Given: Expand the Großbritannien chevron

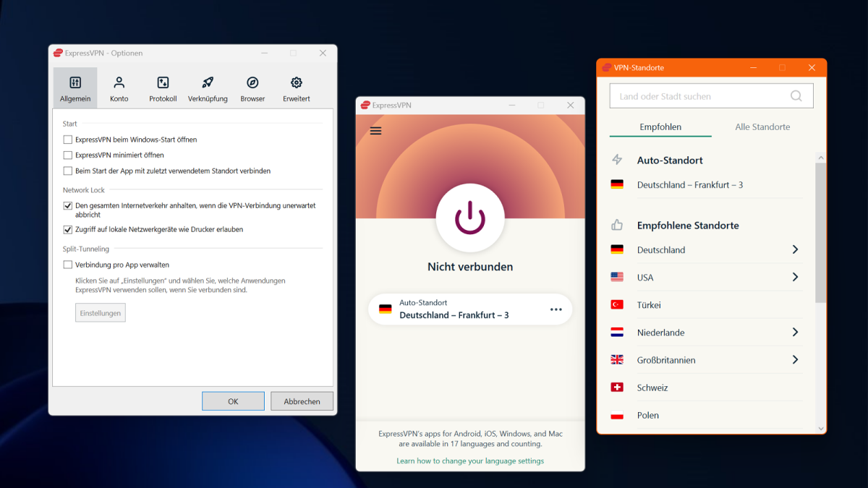Looking at the screenshot, I should [x=795, y=359].
